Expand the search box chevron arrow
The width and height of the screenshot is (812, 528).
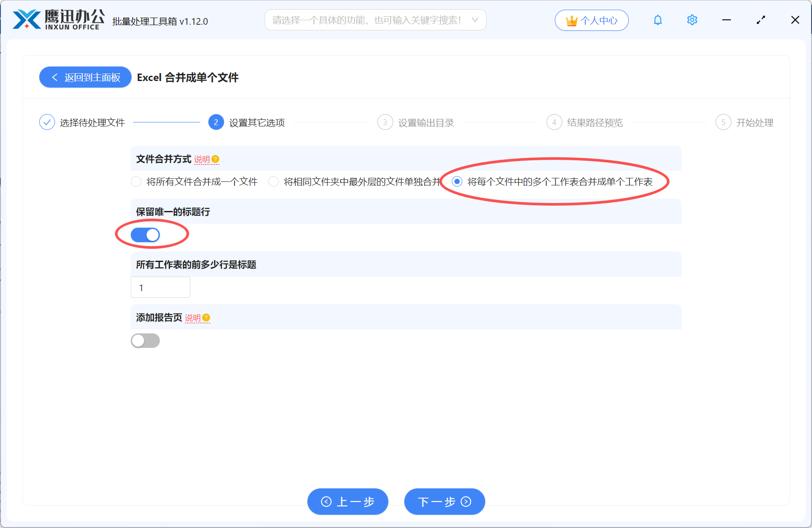click(475, 20)
